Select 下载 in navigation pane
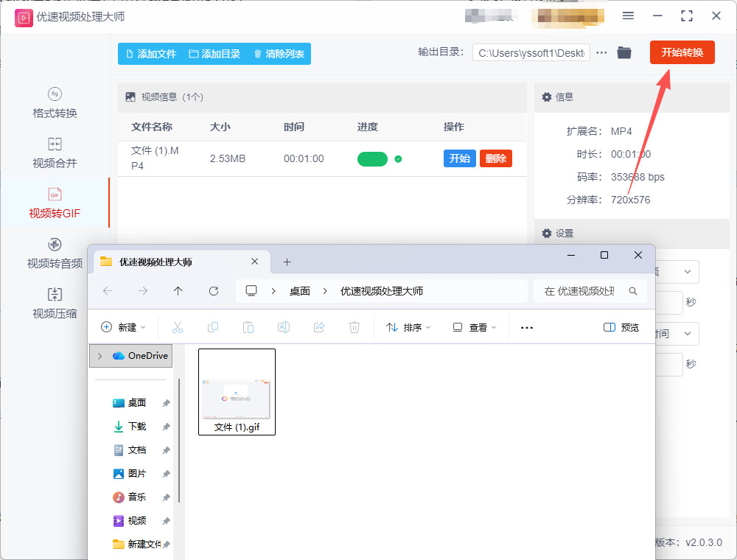The height and width of the screenshot is (560, 737). [x=136, y=427]
